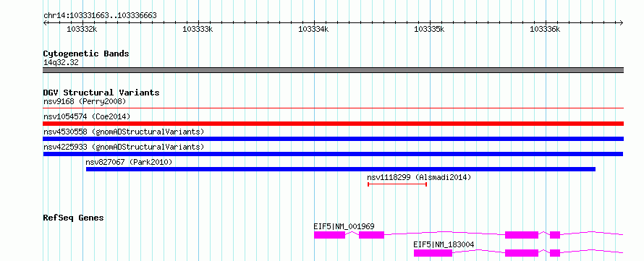Select the gray 14q32.32 cytogenetic band bar
The width and height of the screenshot is (644, 261).
[x=334, y=70]
